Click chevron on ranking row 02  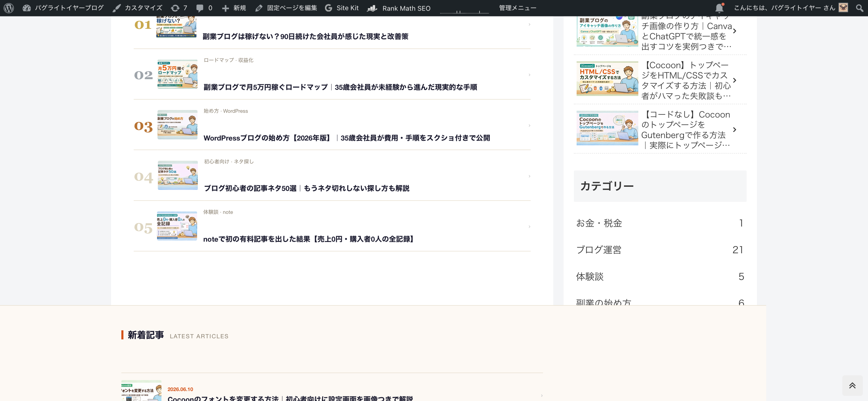pos(529,75)
